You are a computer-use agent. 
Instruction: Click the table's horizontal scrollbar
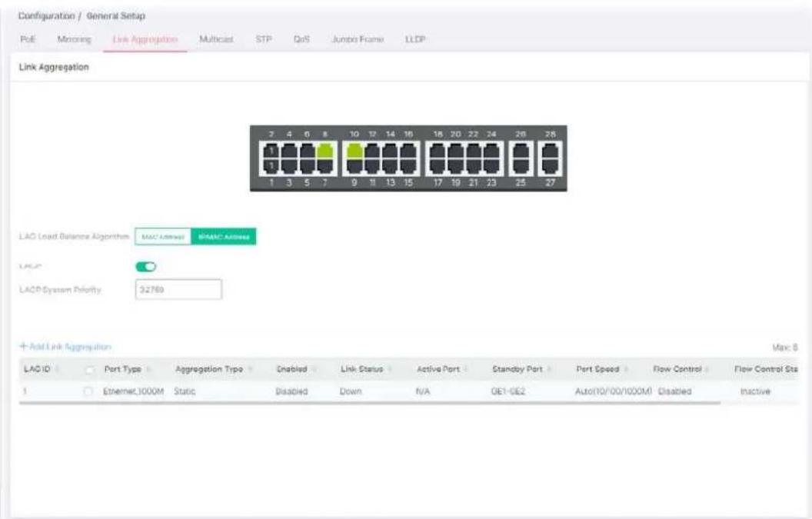tap(370, 402)
